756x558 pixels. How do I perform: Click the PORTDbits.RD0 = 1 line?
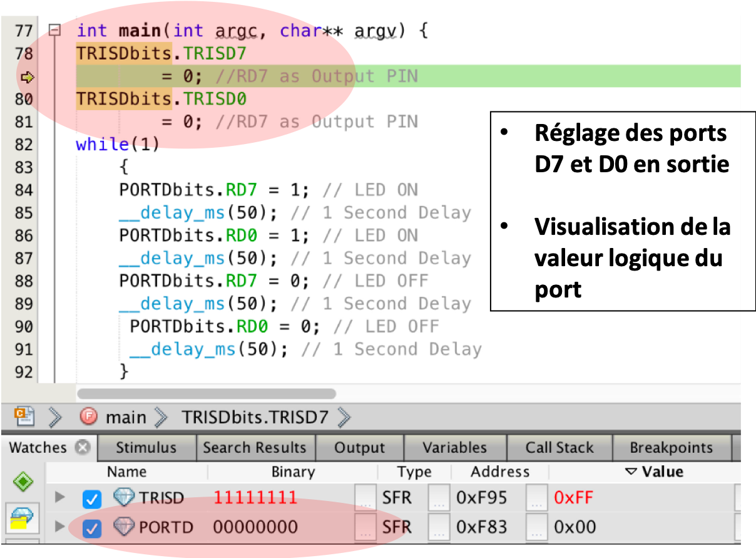point(214,235)
